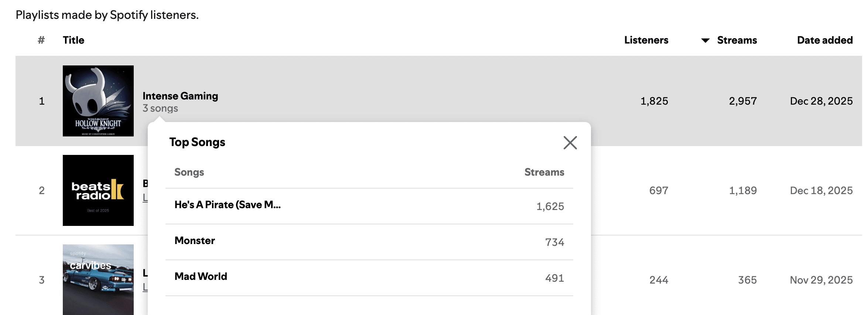This screenshot has width=868, height=315.
Task: Sort playlists by Date added
Action: click(x=824, y=40)
